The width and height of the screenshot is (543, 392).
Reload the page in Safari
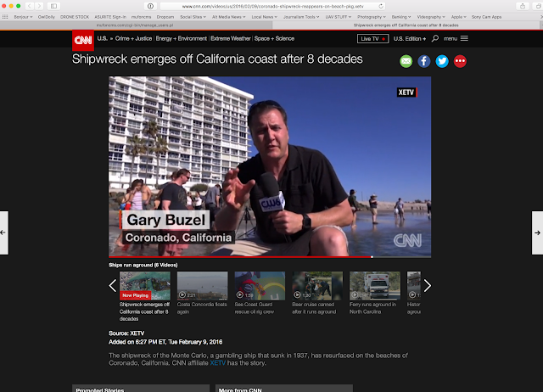[x=381, y=6]
